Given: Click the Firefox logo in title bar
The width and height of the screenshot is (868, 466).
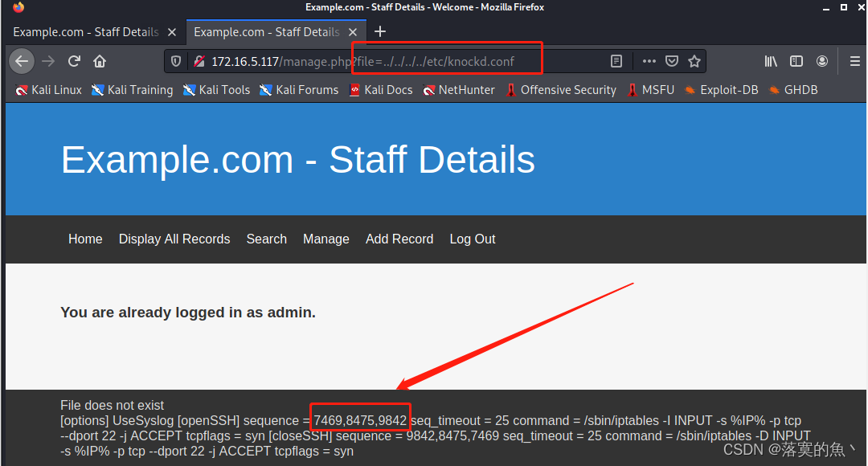Looking at the screenshot, I should click(18, 7).
